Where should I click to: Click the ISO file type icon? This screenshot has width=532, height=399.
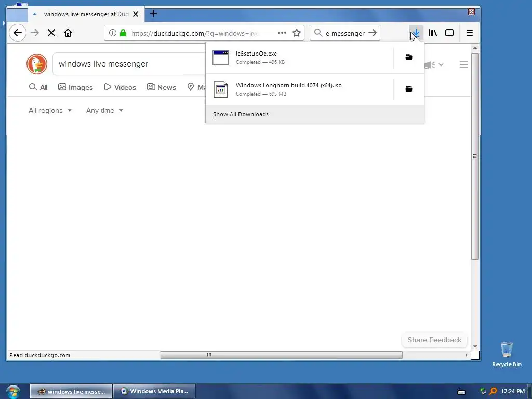(x=220, y=89)
